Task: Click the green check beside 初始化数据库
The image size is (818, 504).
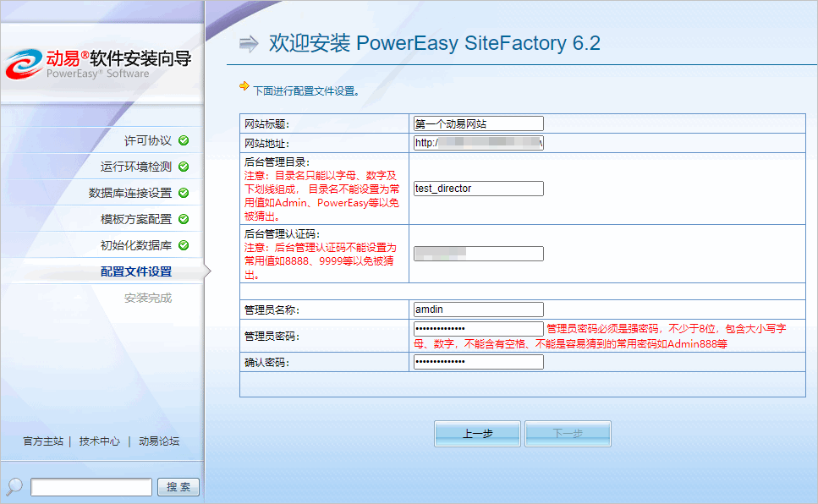Action: point(184,245)
